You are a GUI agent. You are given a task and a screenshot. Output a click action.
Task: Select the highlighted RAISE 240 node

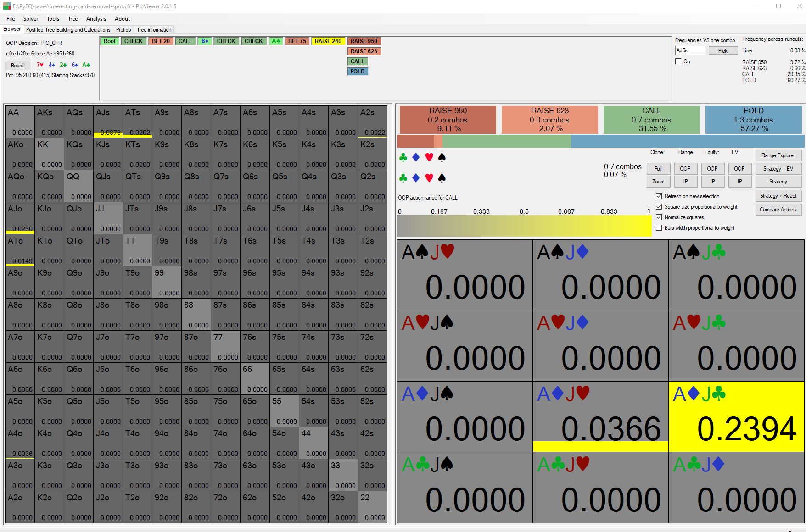pos(328,41)
